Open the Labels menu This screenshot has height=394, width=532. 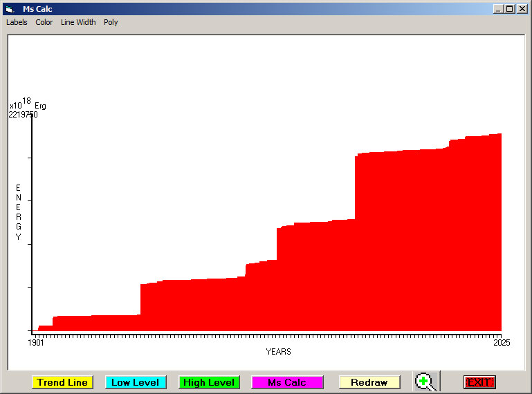pos(17,22)
